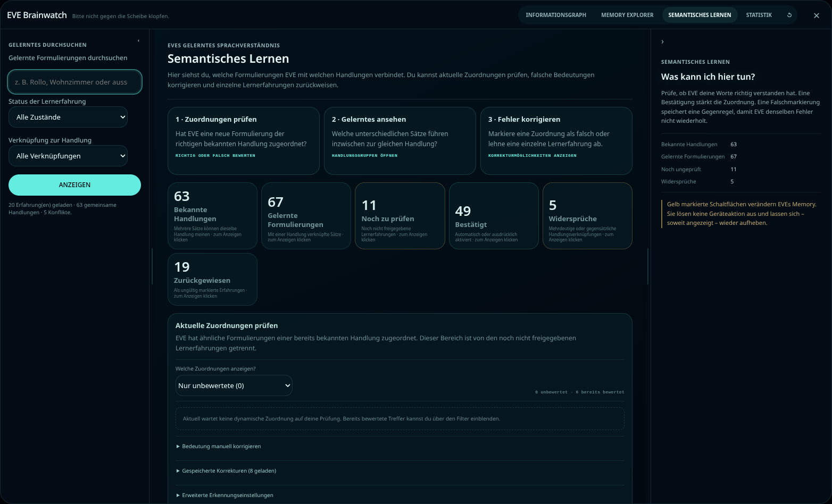The image size is (832, 504).
Task: Open the Gelerntes ansehen step card
Action: [x=400, y=141]
